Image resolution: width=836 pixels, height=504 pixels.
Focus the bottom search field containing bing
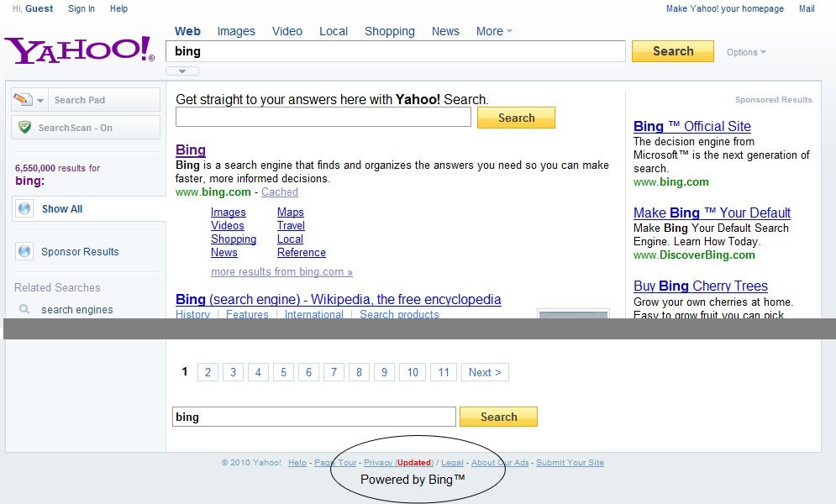[x=314, y=417]
